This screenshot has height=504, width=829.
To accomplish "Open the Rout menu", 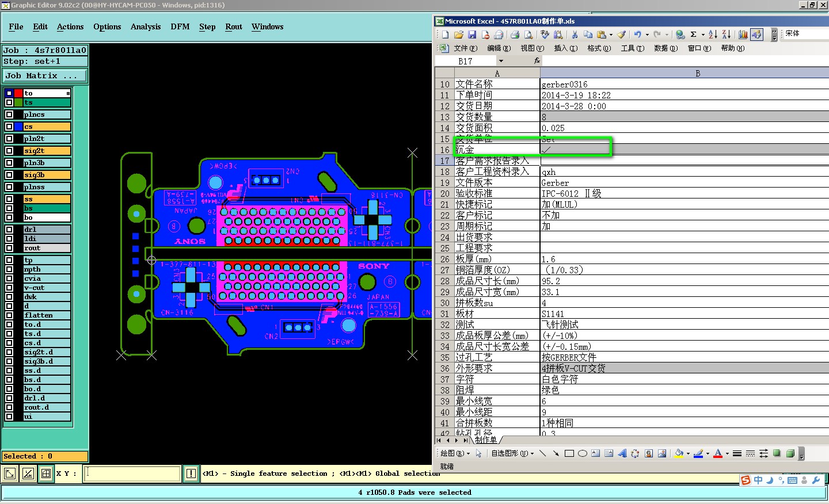I will pyautogui.click(x=234, y=26).
